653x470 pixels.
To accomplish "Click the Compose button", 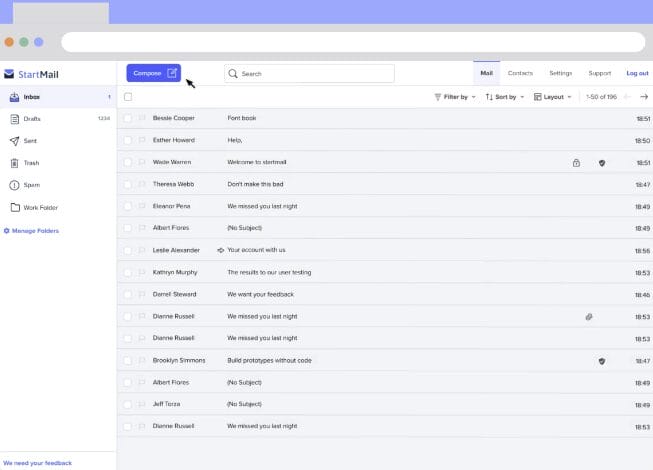I will point(154,73).
